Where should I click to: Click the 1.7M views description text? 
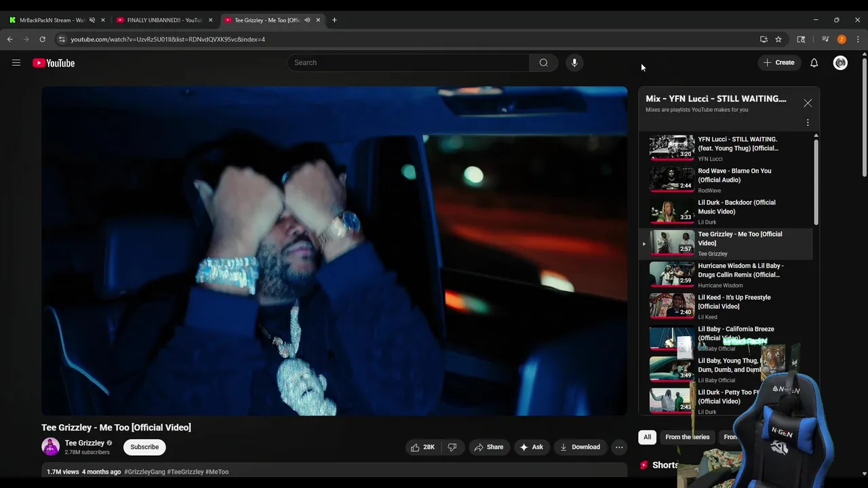click(63, 472)
